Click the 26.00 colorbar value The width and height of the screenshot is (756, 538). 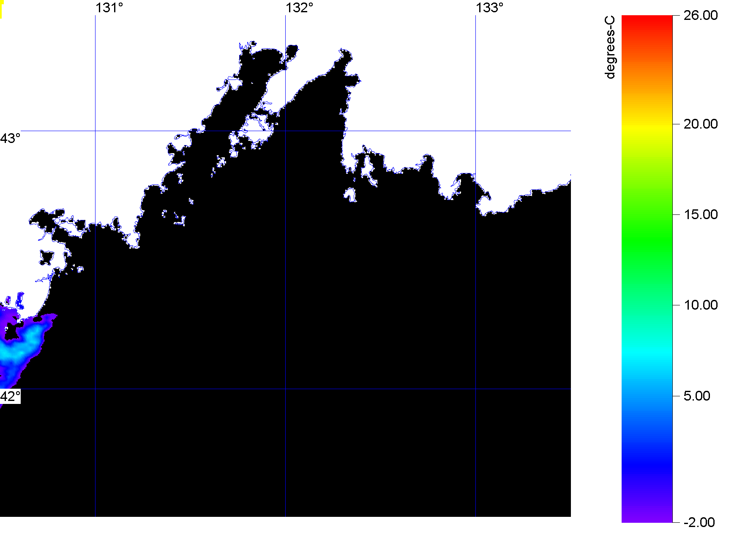(x=701, y=15)
